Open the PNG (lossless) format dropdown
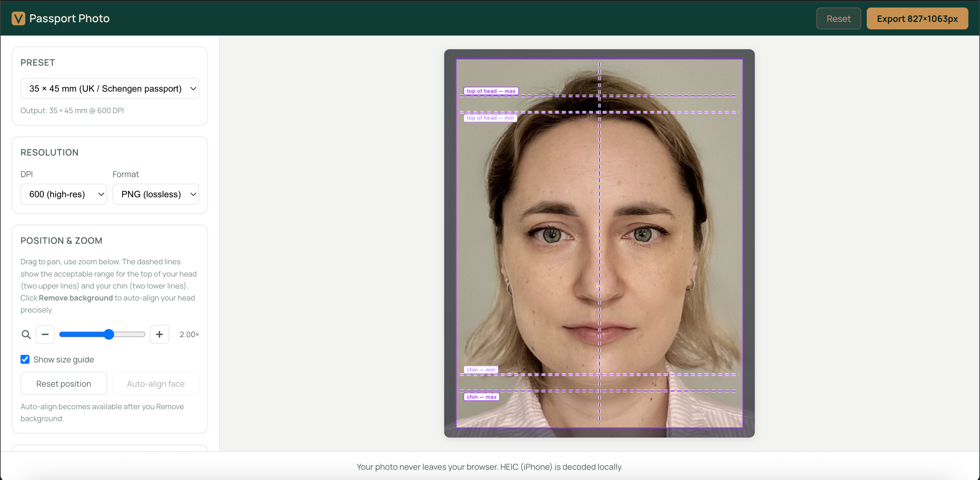Screen dimensions: 980x480 (x=156, y=194)
